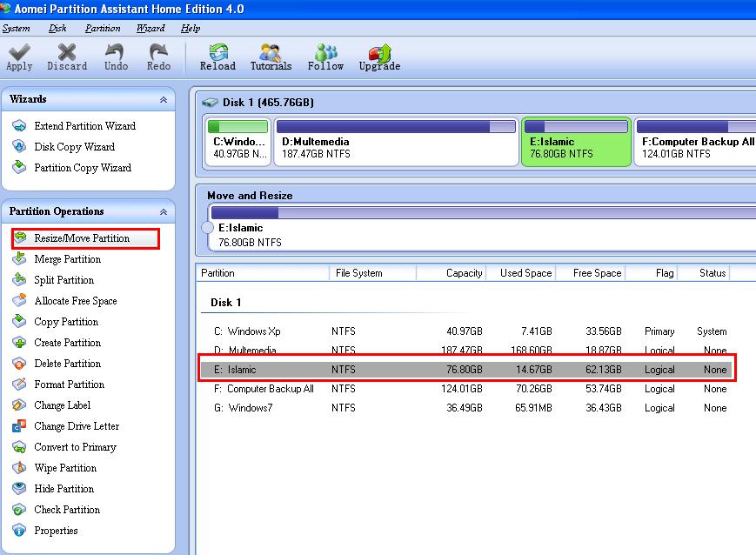Sort by the Used Space column header
The image size is (756, 555).
point(521,273)
